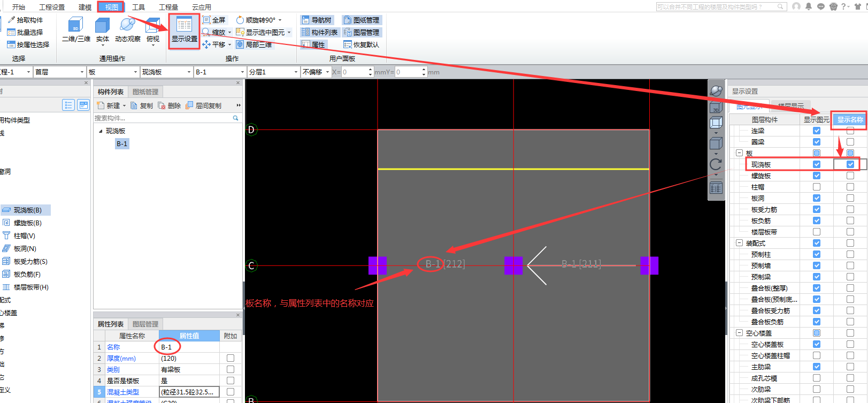Open the 建模 ribbon tab
868x403 pixels.
85,7
